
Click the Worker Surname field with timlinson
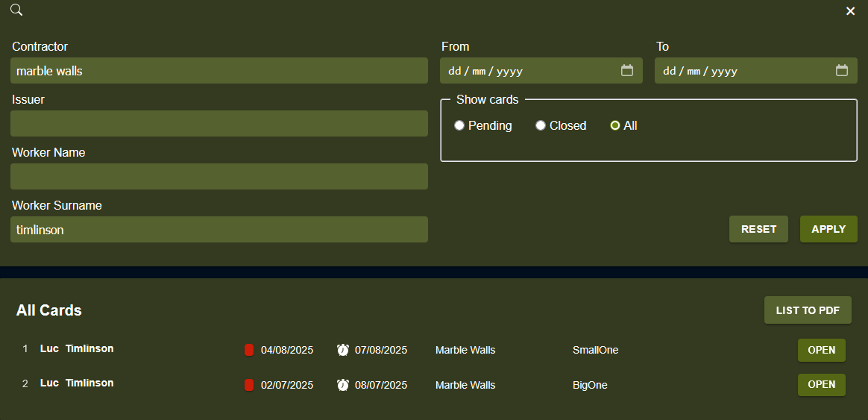click(x=219, y=230)
